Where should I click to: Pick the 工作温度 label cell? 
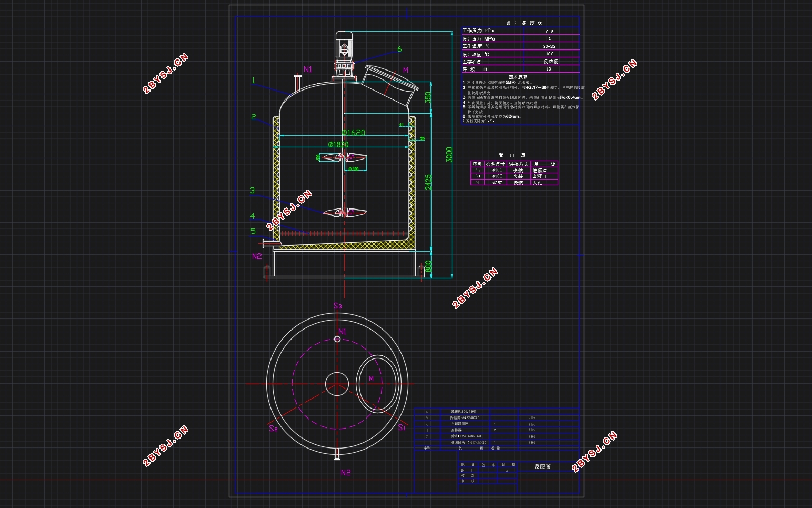[476, 46]
